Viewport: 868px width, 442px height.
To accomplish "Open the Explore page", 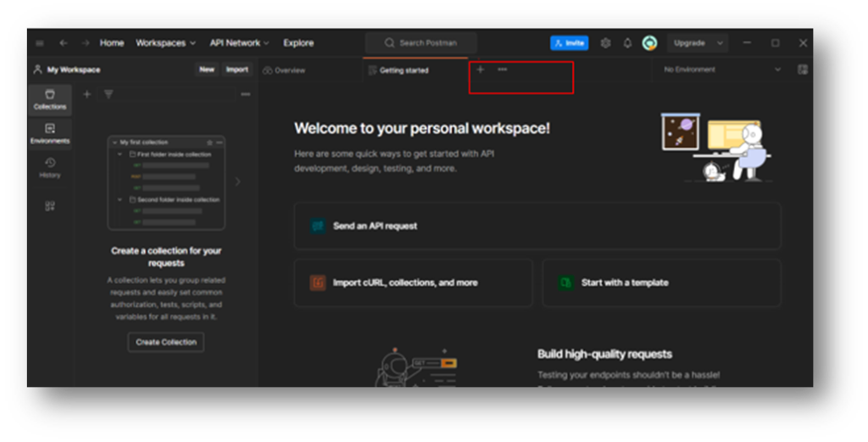I will [x=298, y=43].
